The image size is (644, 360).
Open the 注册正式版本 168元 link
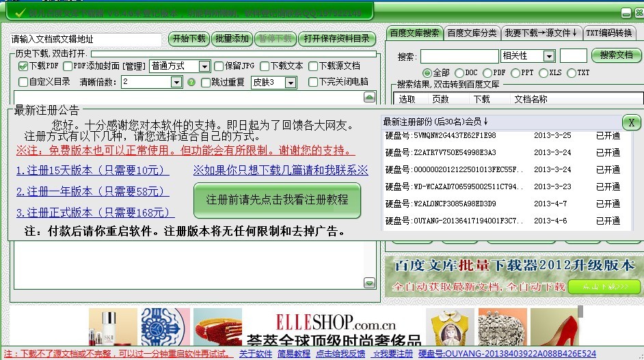(95, 213)
